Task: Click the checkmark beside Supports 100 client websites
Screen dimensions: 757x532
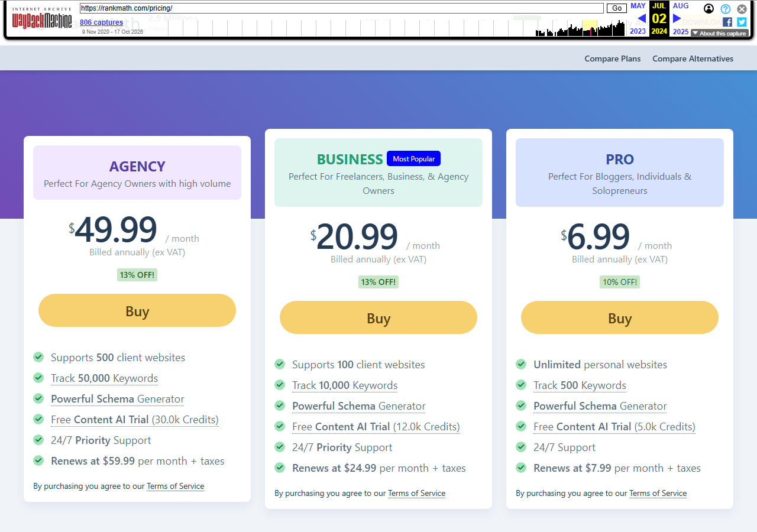Action: (280, 364)
